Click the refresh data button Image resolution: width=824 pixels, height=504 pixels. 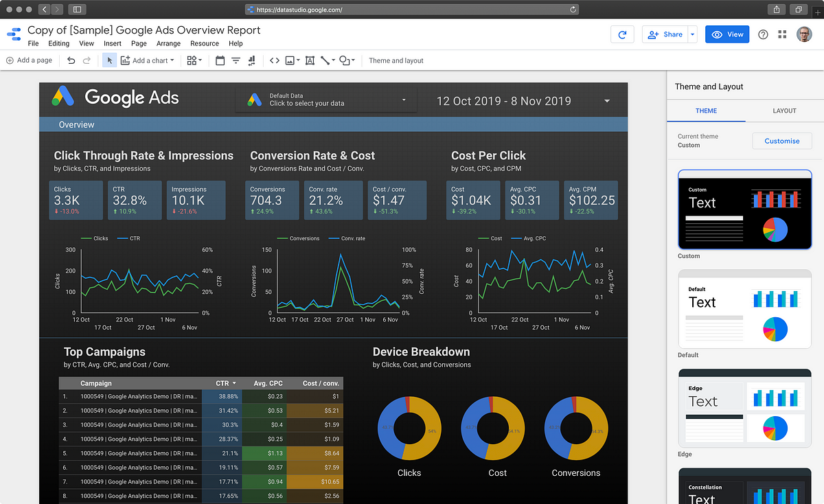point(622,34)
